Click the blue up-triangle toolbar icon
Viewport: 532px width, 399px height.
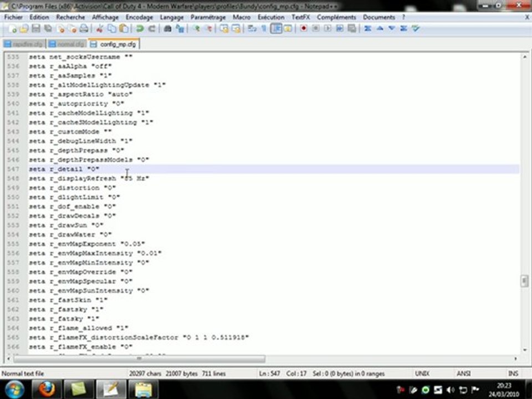click(380, 28)
